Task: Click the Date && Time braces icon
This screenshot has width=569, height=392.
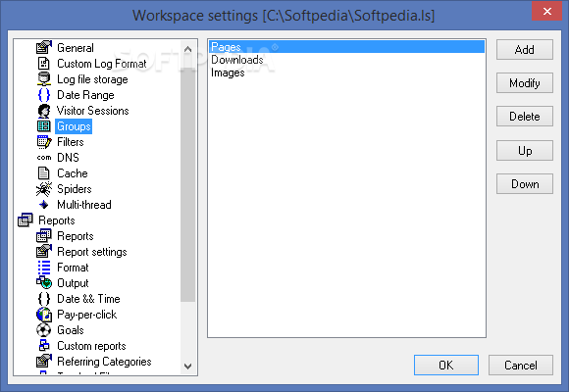Action: tap(44, 299)
